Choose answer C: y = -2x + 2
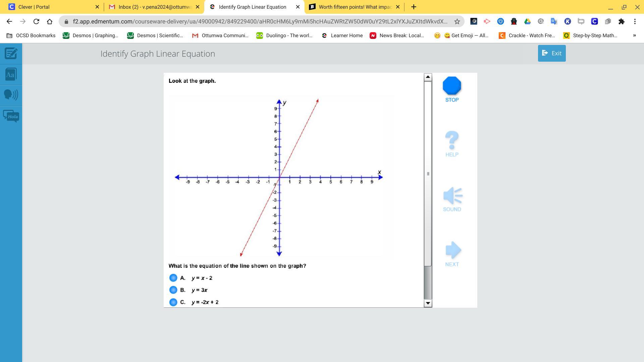The image size is (644, 362). (x=173, y=302)
